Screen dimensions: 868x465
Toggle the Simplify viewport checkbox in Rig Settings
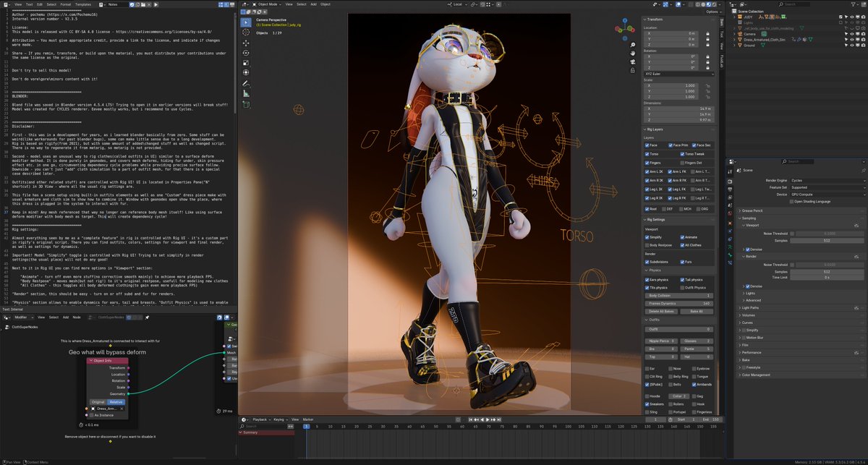(647, 237)
